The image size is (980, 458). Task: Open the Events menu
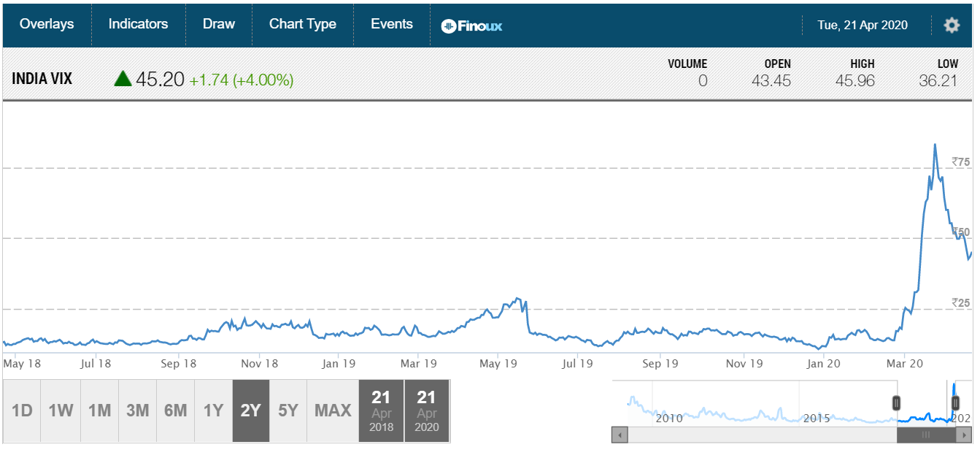[x=392, y=24]
